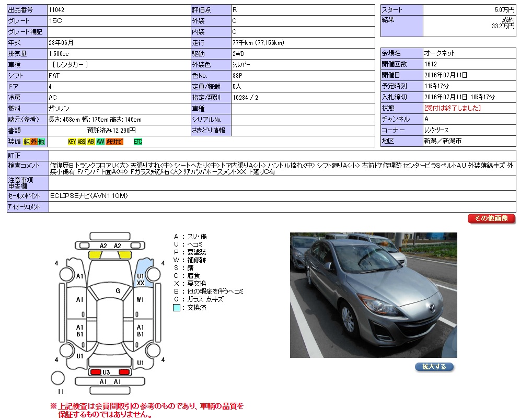
Task: Click the red 受付は終了しました status text
Action: [453, 108]
